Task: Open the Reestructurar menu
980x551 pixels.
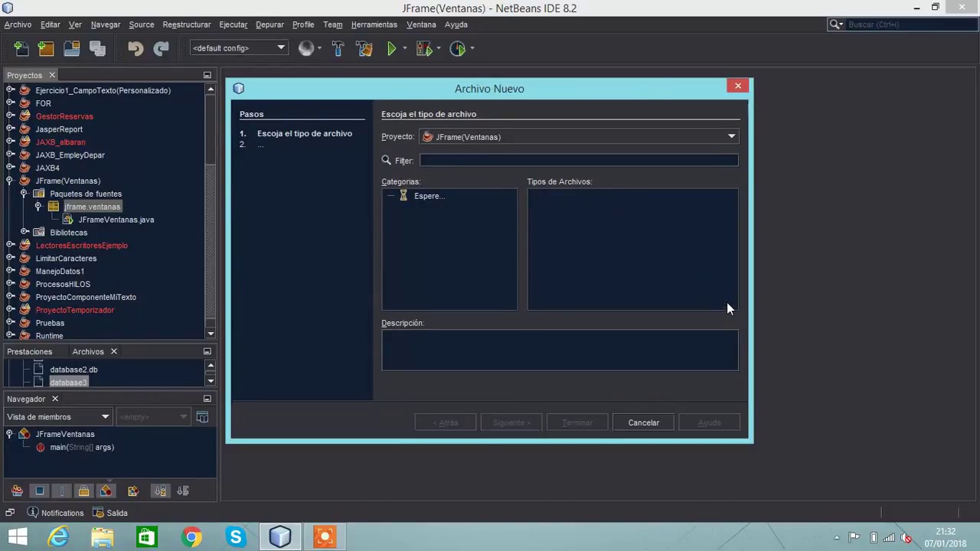Action: (187, 24)
